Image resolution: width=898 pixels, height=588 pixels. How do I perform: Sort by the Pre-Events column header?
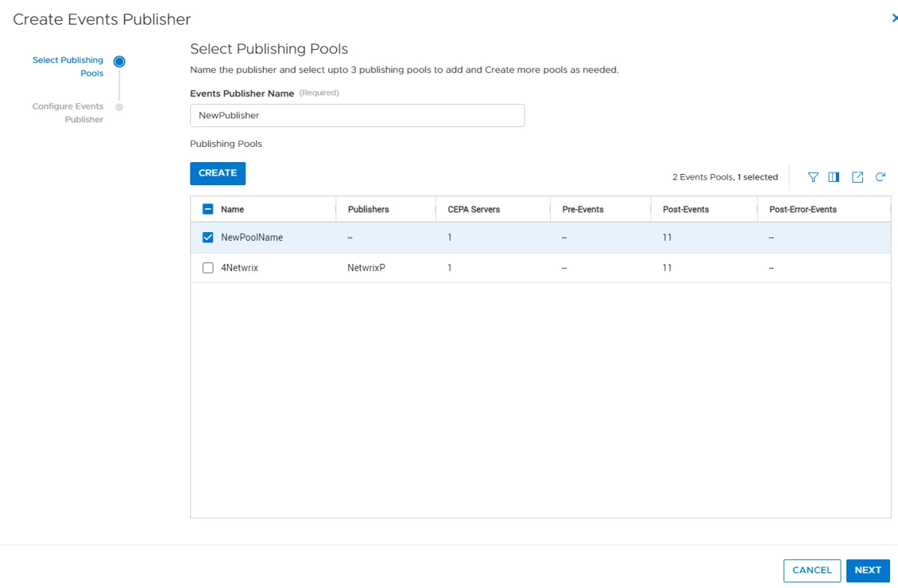tap(583, 210)
